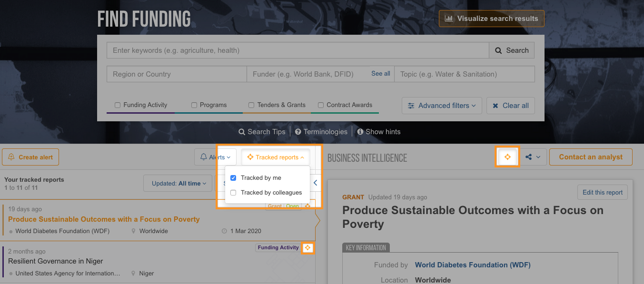
Task: Open the See all funders link
Action: tap(381, 74)
